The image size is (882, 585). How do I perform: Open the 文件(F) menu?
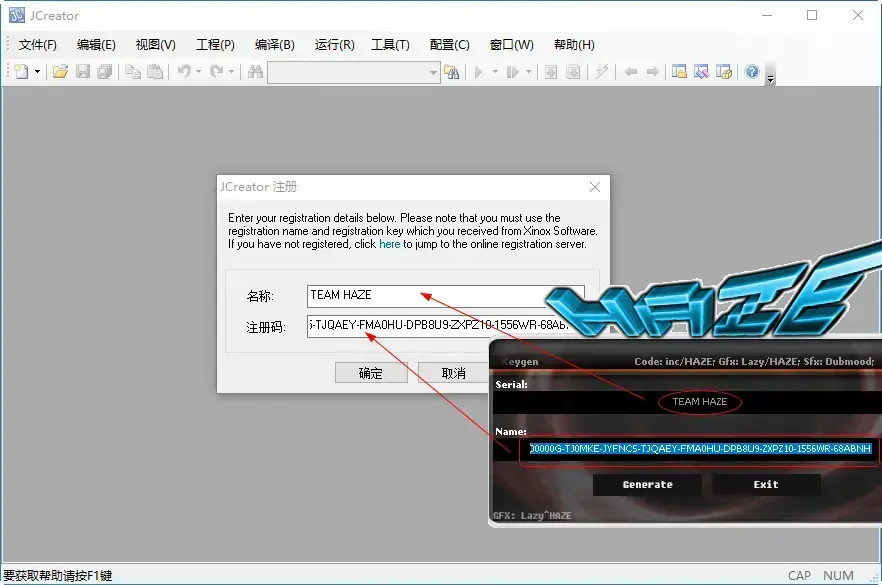coord(38,45)
